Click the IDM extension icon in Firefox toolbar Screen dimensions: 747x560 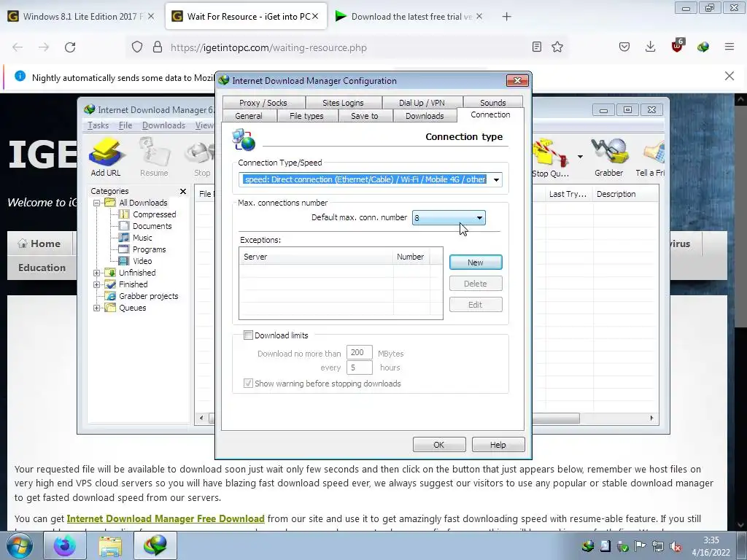click(x=703, y=47)
